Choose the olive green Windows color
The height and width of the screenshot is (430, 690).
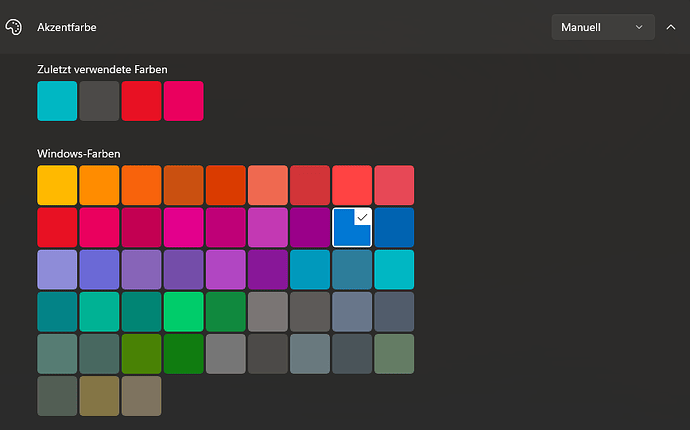pos(141,354)
